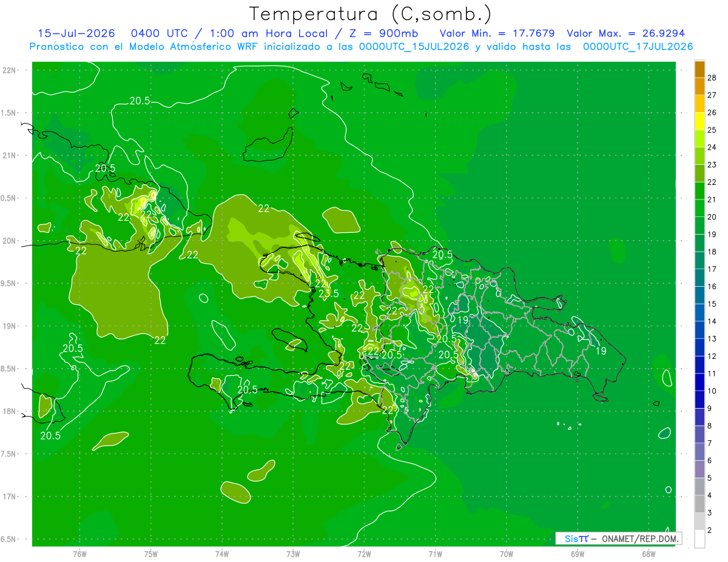This screenshot has height=562, width=728.
Task: Click the "22N" latitude axis label
Action: [9, 70]
